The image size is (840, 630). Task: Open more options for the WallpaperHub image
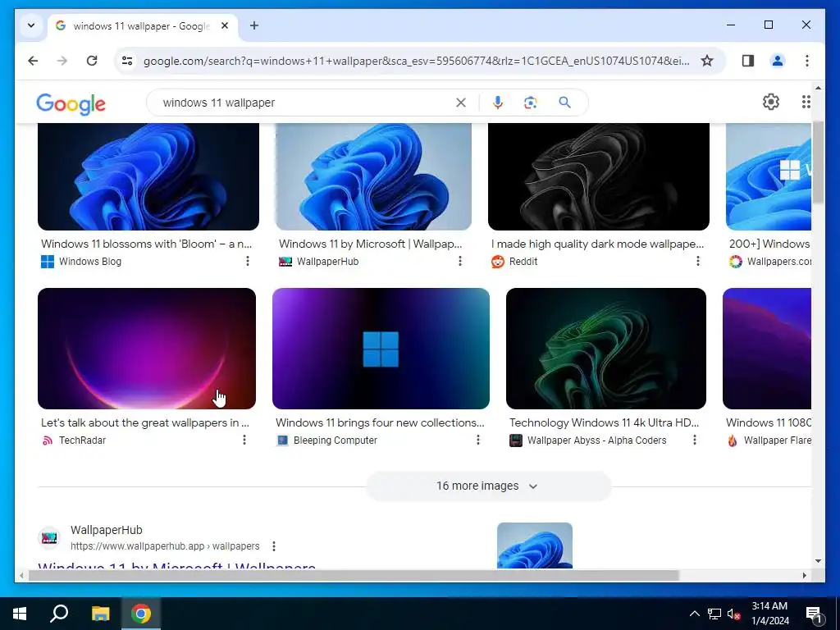[x=459, y=261]
